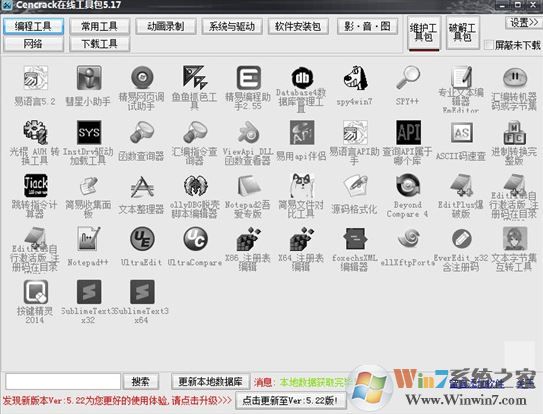Launch the 函数查询器 icon

click(x=142, y=132)
